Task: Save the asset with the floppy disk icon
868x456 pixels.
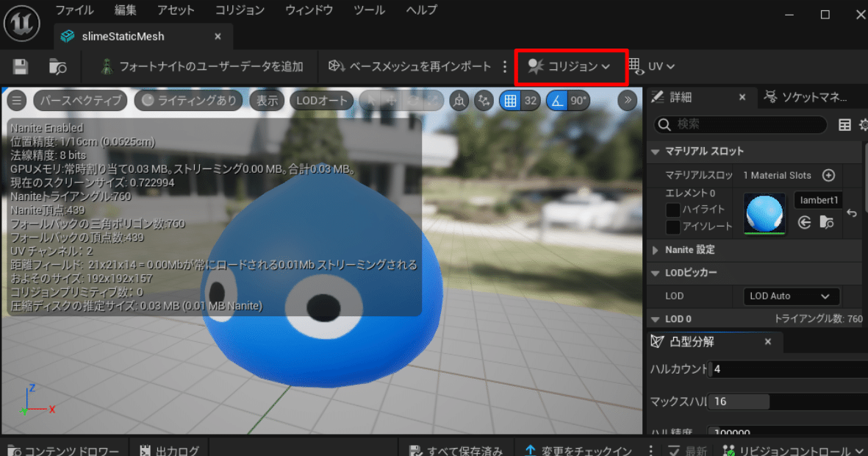Action: (21, 66)
